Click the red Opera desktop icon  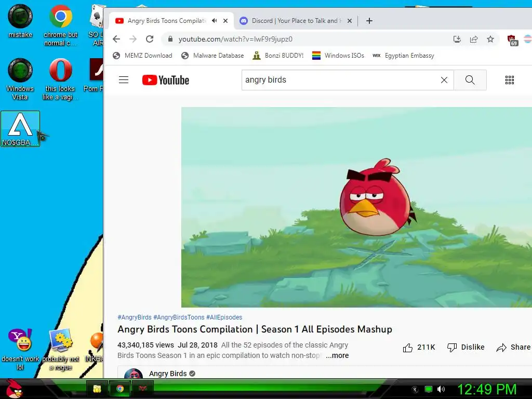point(60,79)
